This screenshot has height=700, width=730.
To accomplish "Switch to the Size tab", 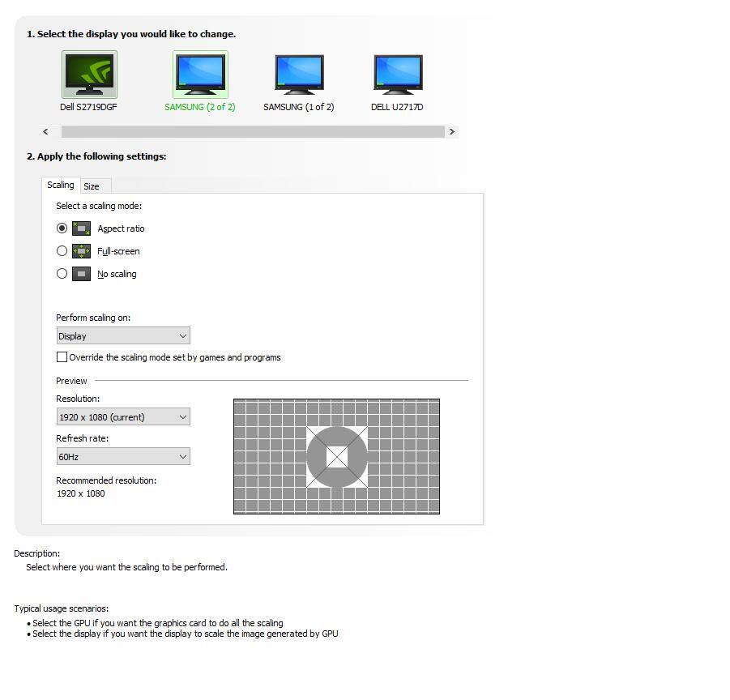I will coord(92,186).
